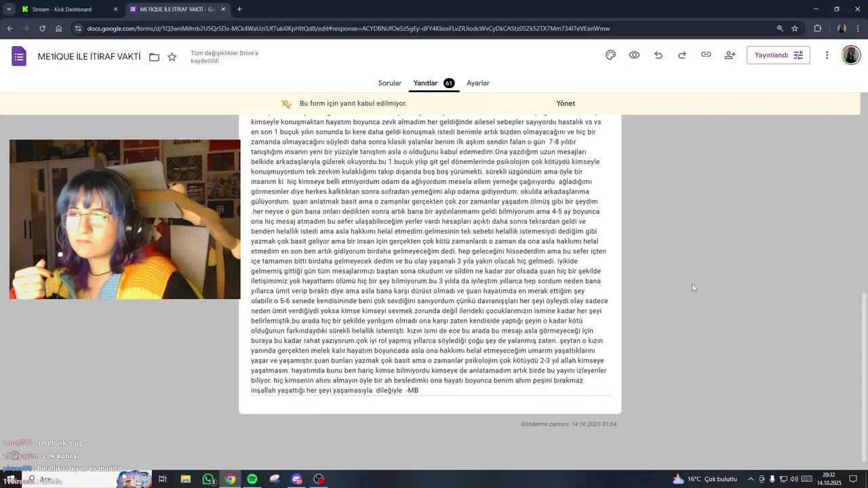The image size is (868, 488).
Task: Bookmark this page with the star icon
Action: pyautogui.click(x=795, y=28)
